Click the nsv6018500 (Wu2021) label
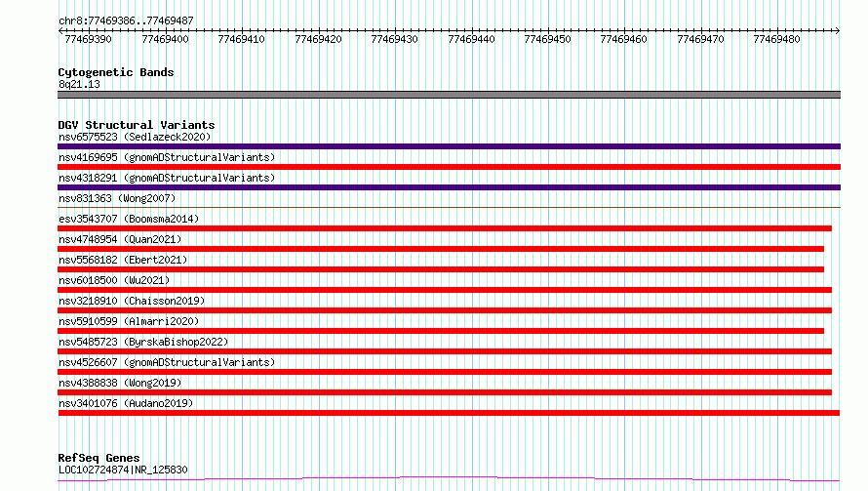 click(x=114, y=280)
